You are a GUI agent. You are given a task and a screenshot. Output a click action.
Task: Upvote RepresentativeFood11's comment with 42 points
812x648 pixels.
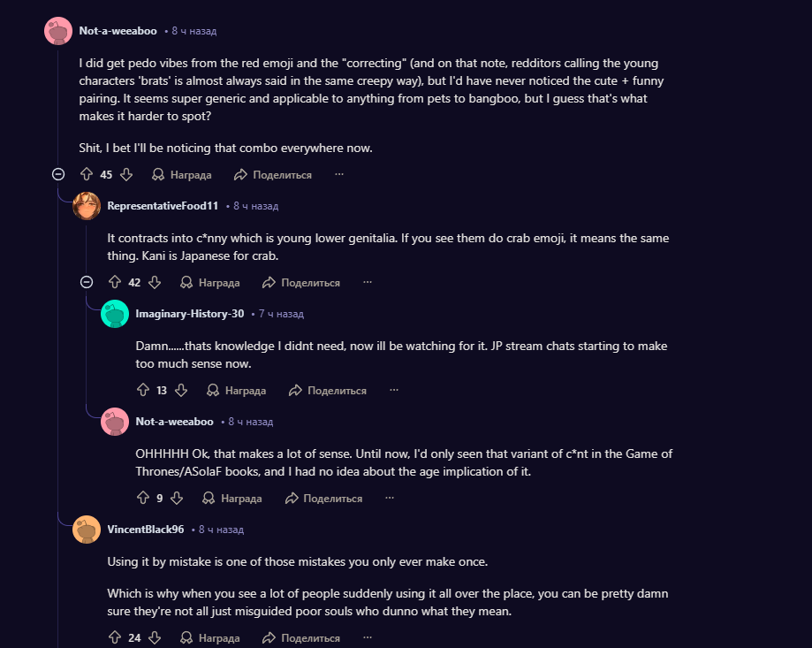115,282
